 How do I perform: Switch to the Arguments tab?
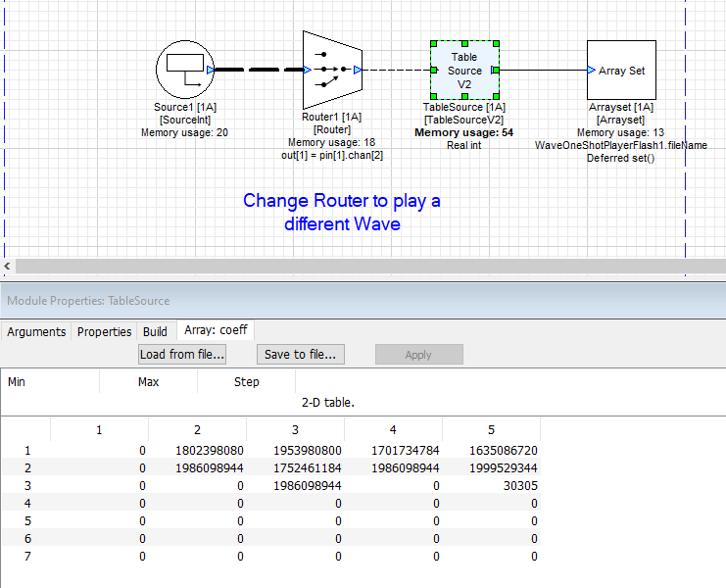(x=37, y=331)
